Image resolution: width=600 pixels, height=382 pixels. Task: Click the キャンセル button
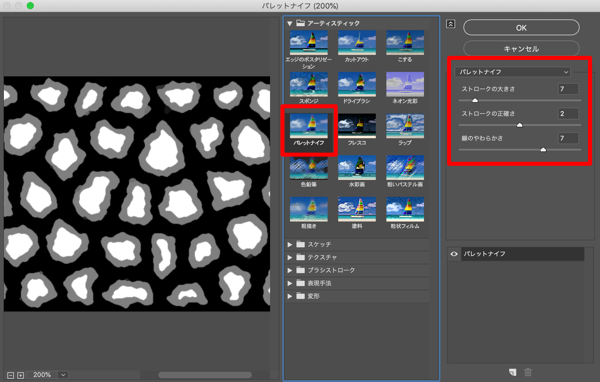click(521, 49)
